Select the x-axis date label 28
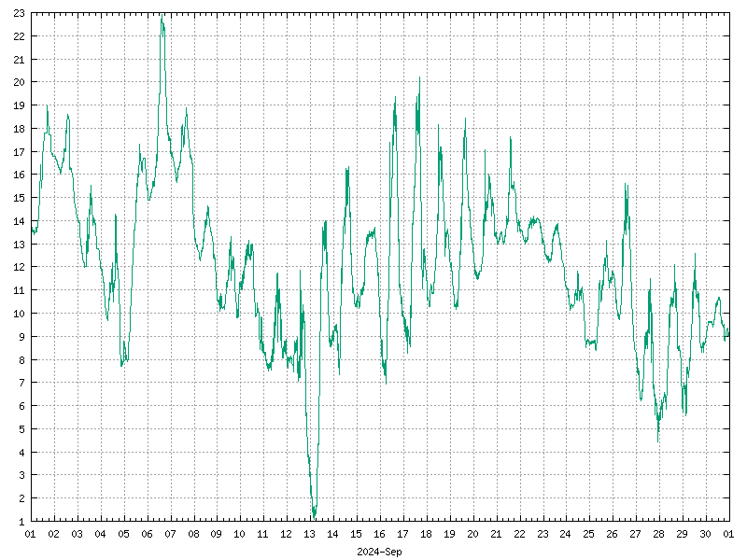Screen dimensions: 747x560 pyautogui.click(x=658, y=534)
